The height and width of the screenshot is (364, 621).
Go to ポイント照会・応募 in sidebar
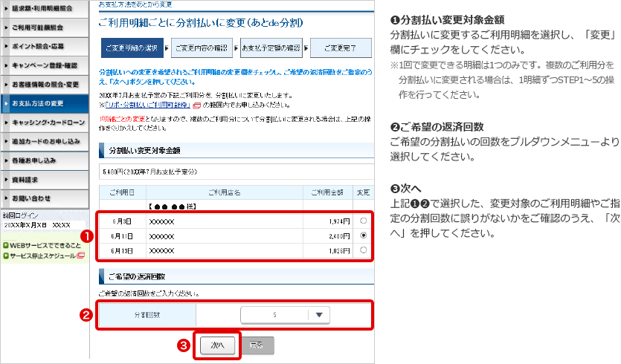click(44, 46)
